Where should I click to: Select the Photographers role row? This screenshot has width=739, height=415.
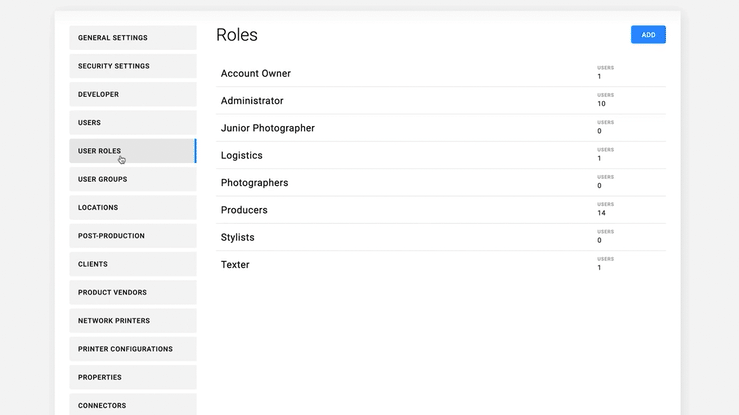tap(441, 182)
